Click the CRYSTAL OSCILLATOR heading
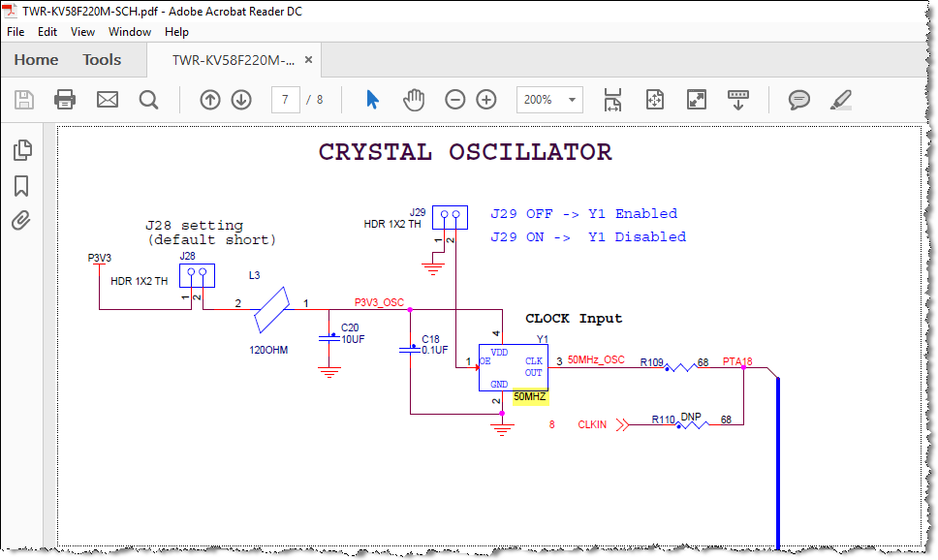This screenshot has height=560, width=938. pyautogui.click(x=465, y=151)
